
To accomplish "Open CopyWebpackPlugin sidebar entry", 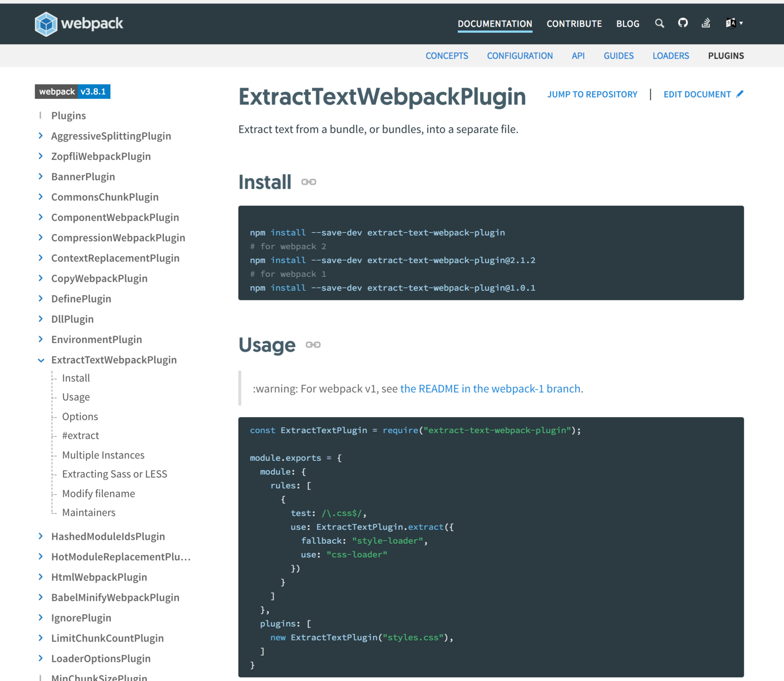I will (x=99, y=278).
